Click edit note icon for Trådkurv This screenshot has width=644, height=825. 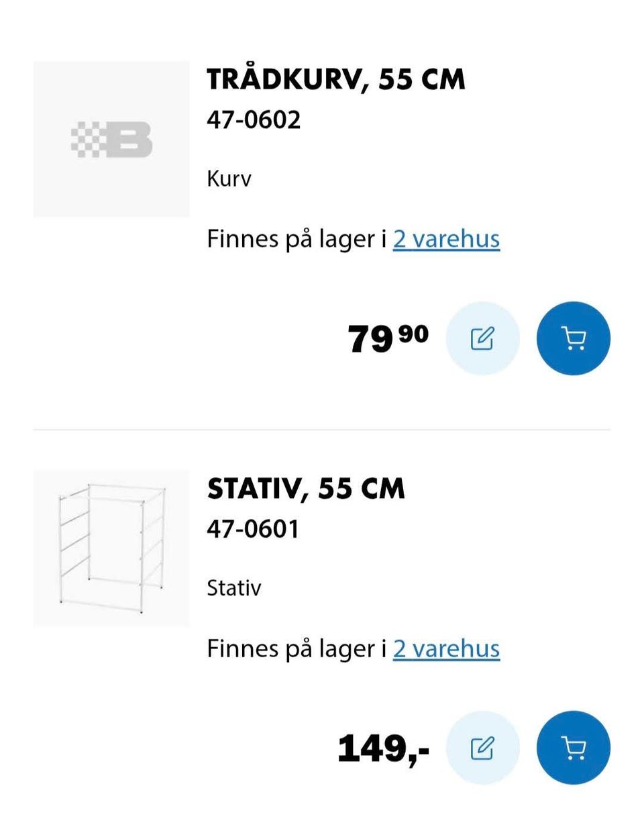tap(482, 338)
